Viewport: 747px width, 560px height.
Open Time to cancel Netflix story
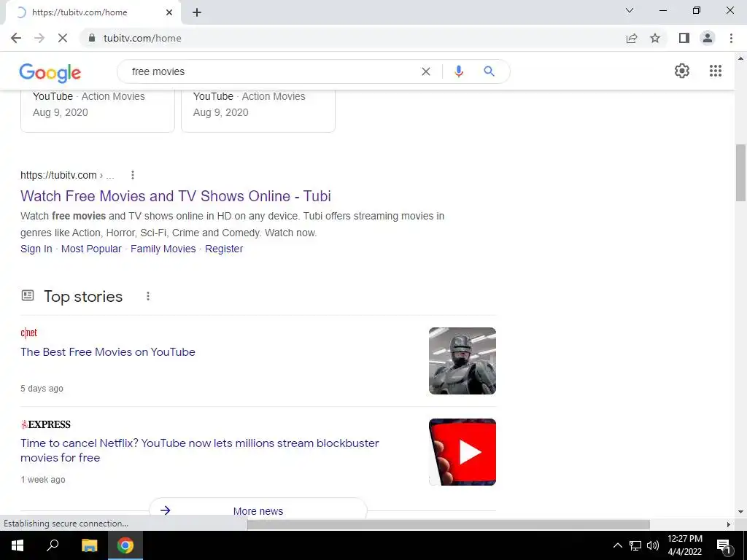(x=200, y=450)
